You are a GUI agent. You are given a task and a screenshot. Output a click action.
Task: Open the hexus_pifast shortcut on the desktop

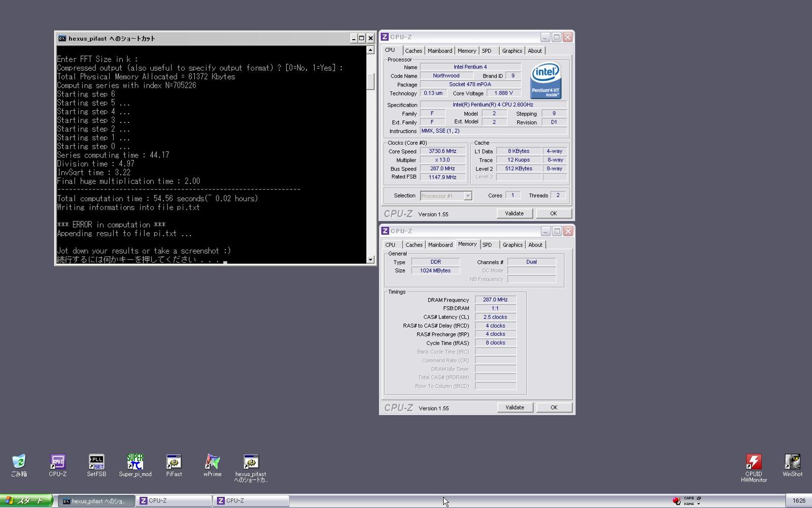[x=251, y=468]
